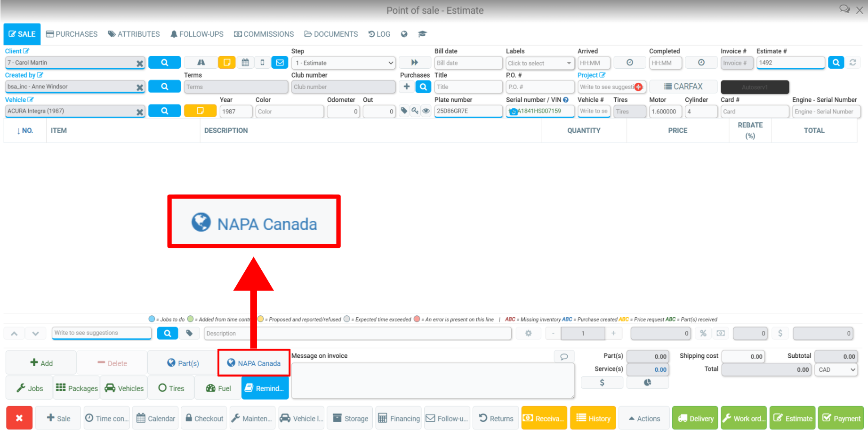Set the Arrived time with its clock button
868x433 pixels.
pos(630,63)
